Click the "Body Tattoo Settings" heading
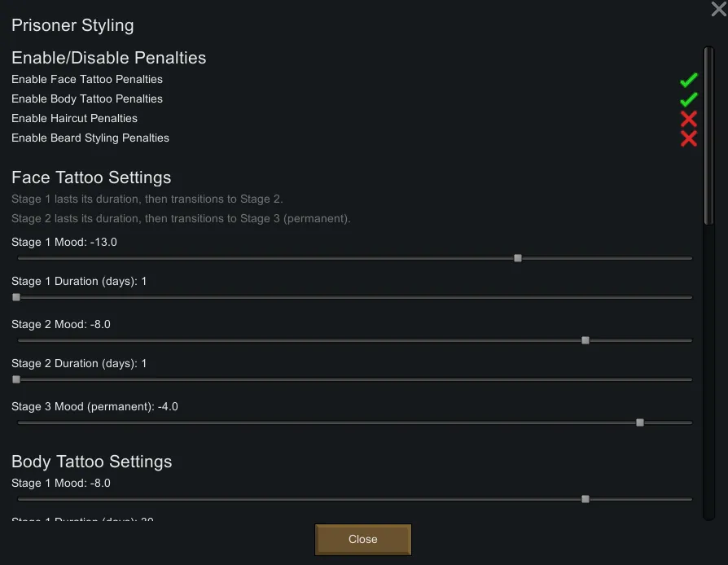This screenshot has height=565, width=728. click(92, 462)
